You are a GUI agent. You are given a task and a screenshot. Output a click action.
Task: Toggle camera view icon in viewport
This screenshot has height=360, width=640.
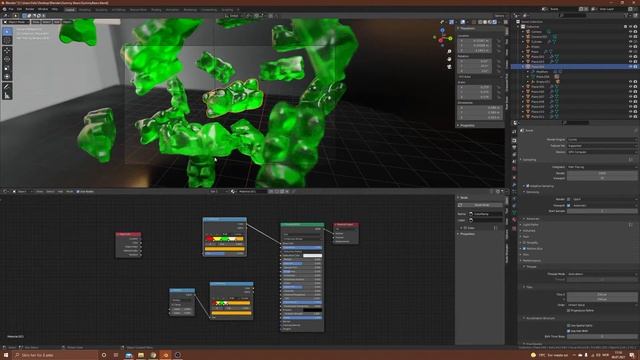449,67
